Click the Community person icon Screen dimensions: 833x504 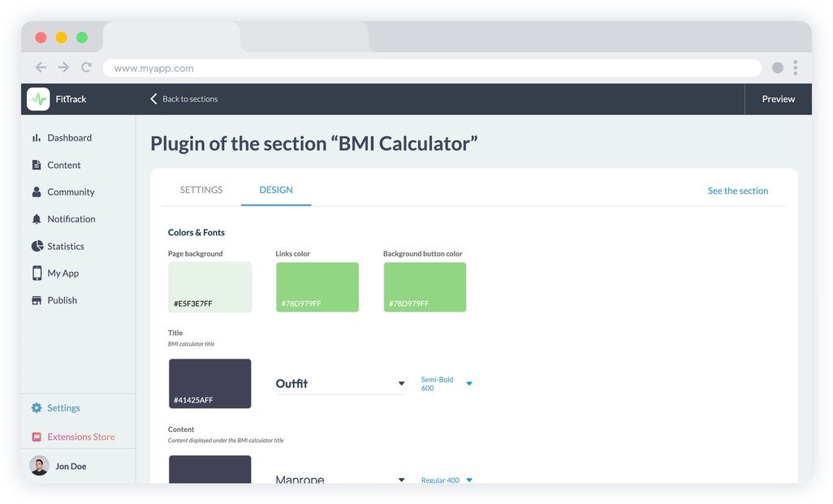click(37, 192)
